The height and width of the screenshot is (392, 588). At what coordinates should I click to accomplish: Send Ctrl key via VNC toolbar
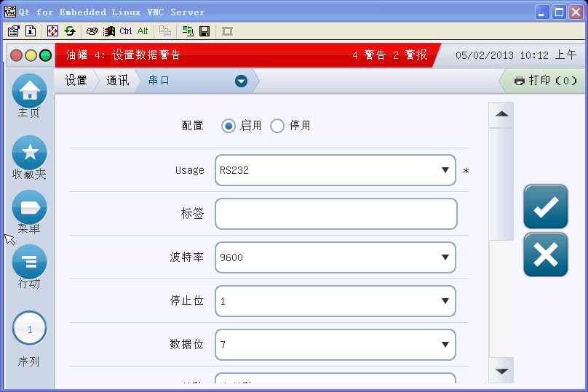point(126,31)
